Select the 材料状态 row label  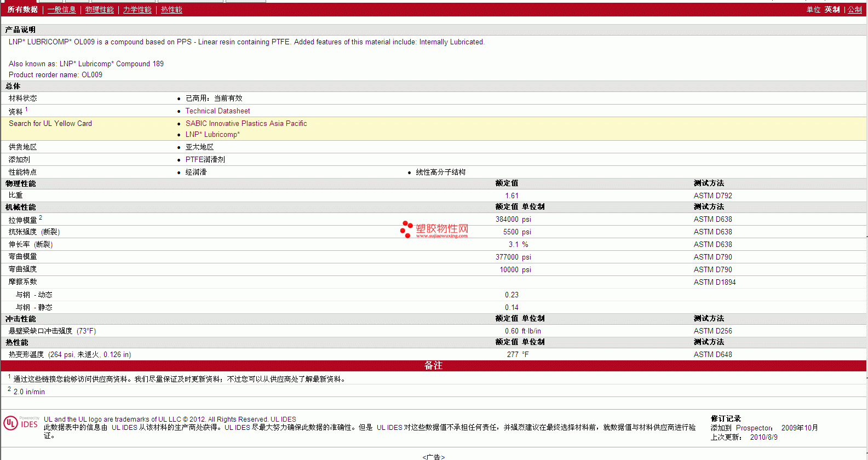point(23,99)
